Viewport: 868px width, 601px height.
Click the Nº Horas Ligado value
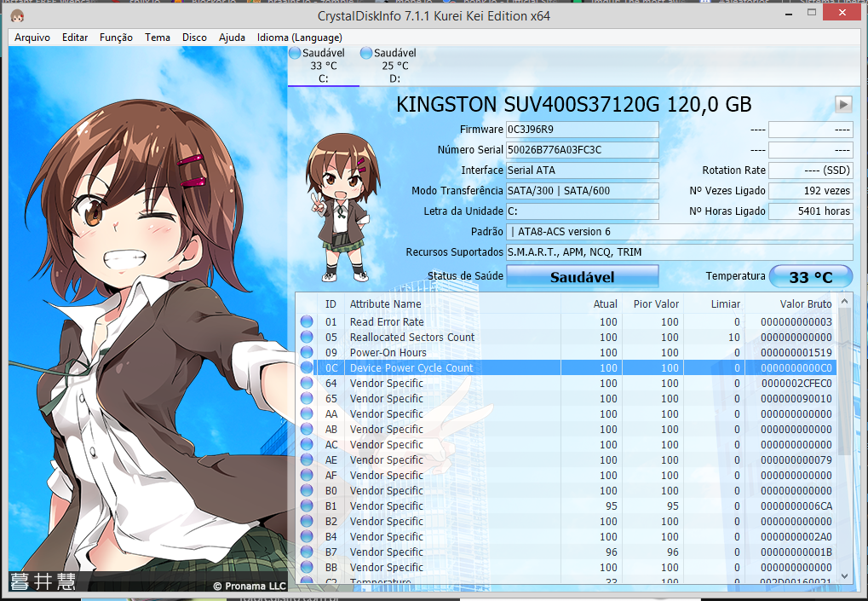pyautogui.click(x=811, y=211)
